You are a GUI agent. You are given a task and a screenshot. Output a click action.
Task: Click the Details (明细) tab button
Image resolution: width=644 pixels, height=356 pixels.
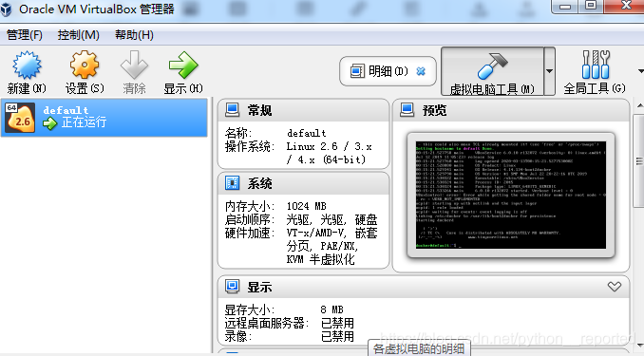[388, 71]
